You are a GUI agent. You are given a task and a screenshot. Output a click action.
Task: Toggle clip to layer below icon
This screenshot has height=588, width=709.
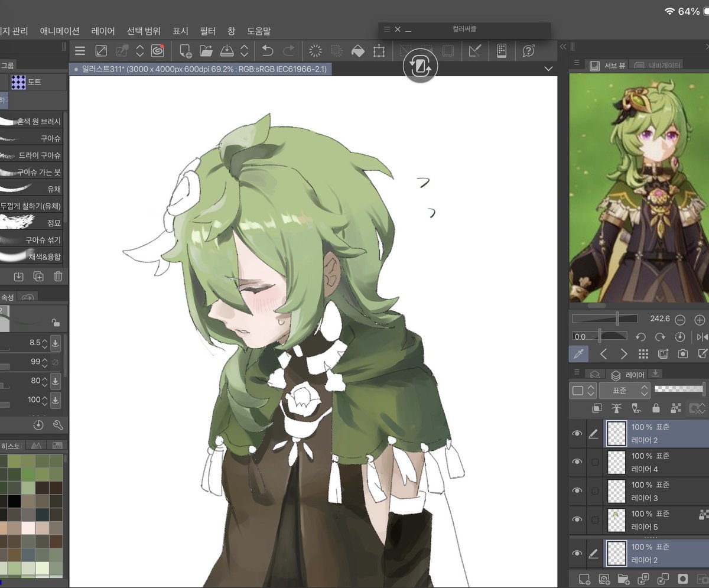click(x=597, y=408)
